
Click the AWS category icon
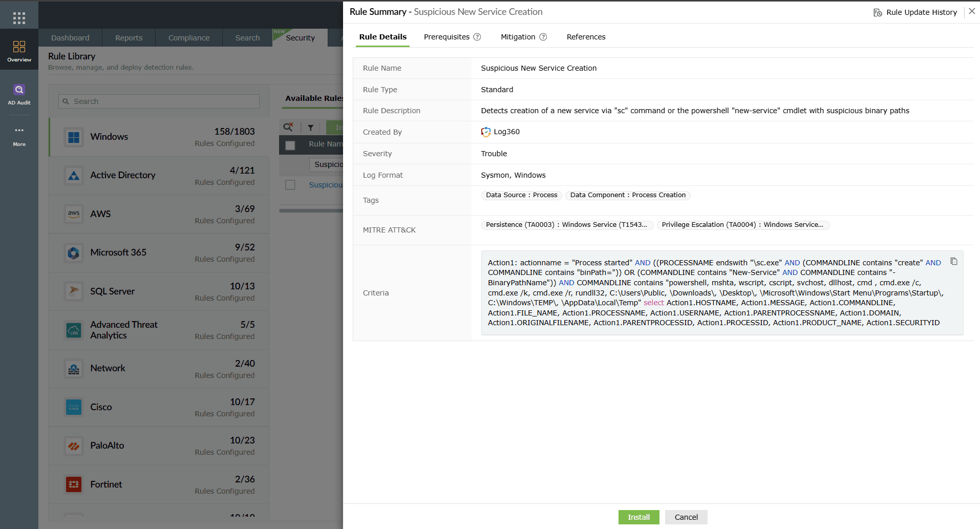point(74,214)
